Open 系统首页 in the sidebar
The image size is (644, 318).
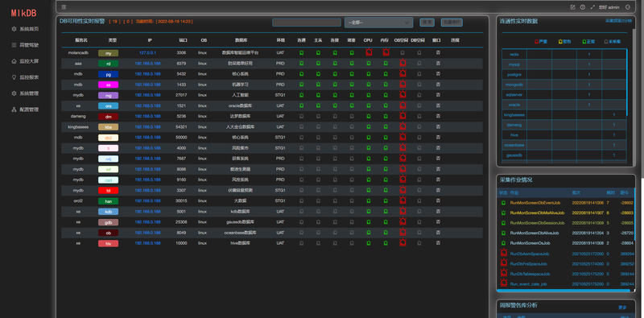(x=25, y=29)
